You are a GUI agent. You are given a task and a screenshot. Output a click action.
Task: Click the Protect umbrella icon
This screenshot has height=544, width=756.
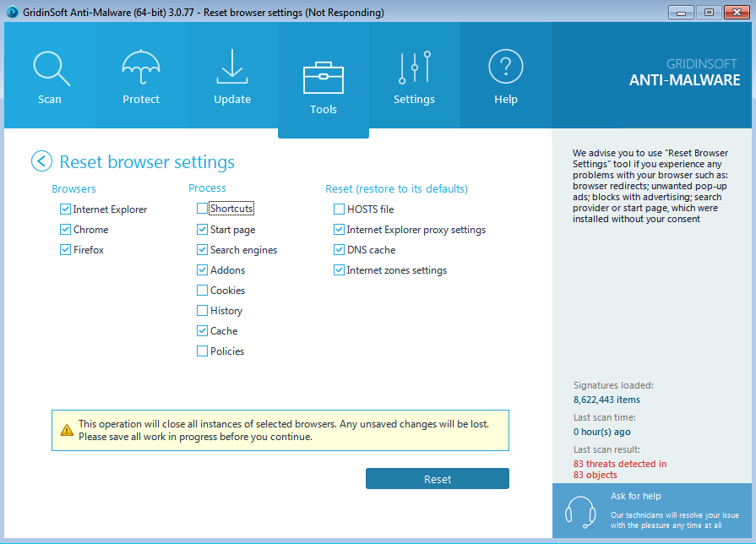[140, 68]
